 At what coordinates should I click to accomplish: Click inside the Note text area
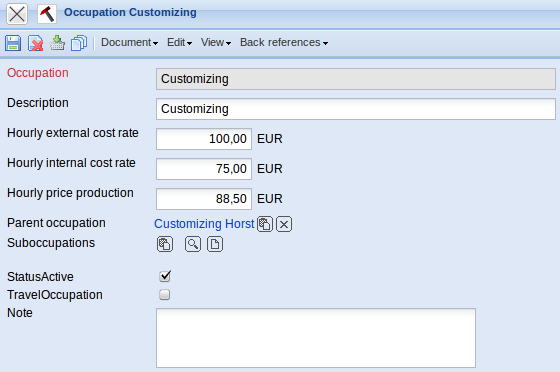pos(316,338)
